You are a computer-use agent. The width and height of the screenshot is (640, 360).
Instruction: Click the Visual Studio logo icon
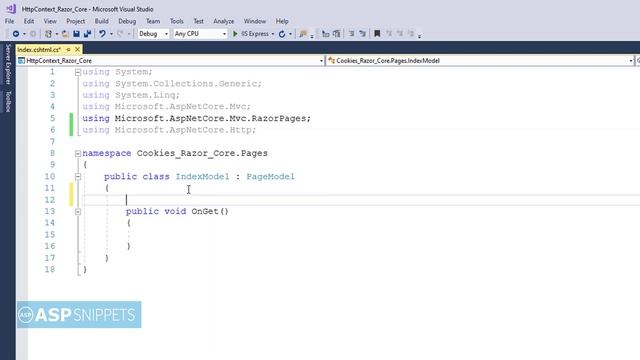11,9
